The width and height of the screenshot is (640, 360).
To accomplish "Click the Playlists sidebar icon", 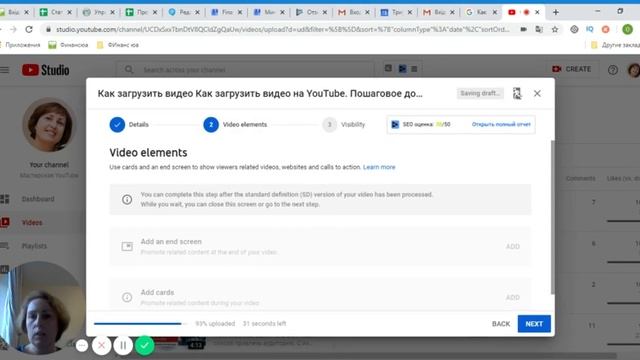I will 5,246.
